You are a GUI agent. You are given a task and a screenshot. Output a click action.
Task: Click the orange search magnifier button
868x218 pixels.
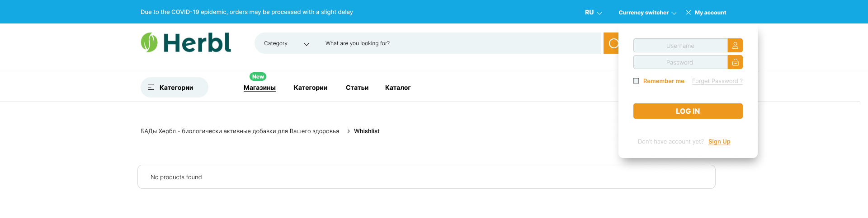click(611, 43)
